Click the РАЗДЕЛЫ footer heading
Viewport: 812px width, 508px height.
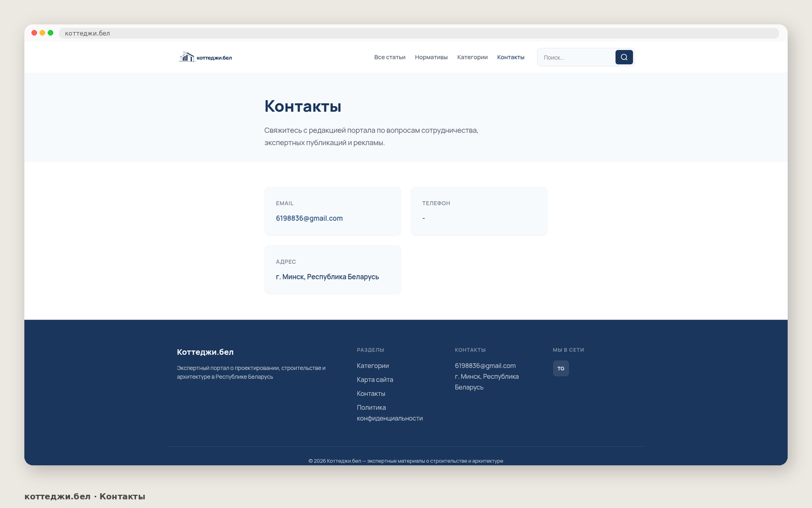370,350
